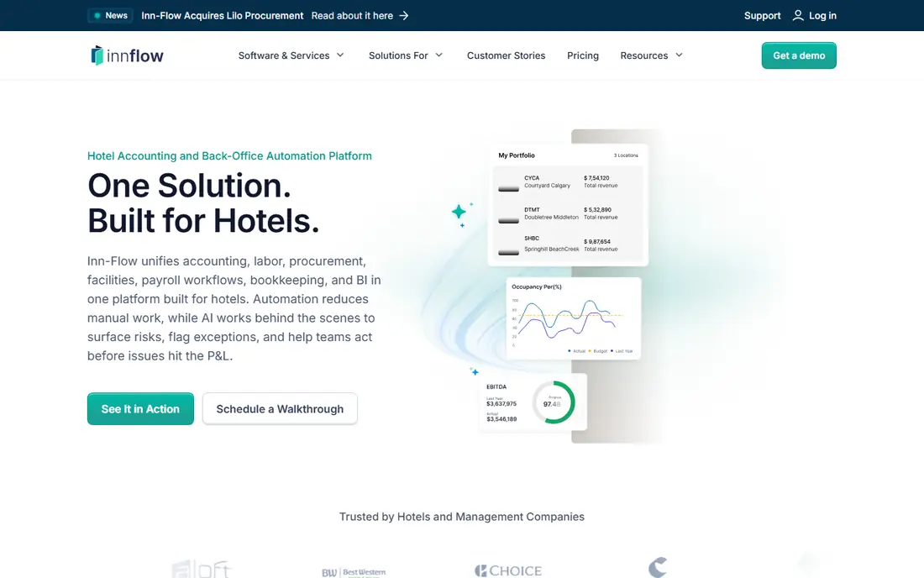The image size is (924, 578).
Task: Click the Best Western logo
Action: coord(354,572)
